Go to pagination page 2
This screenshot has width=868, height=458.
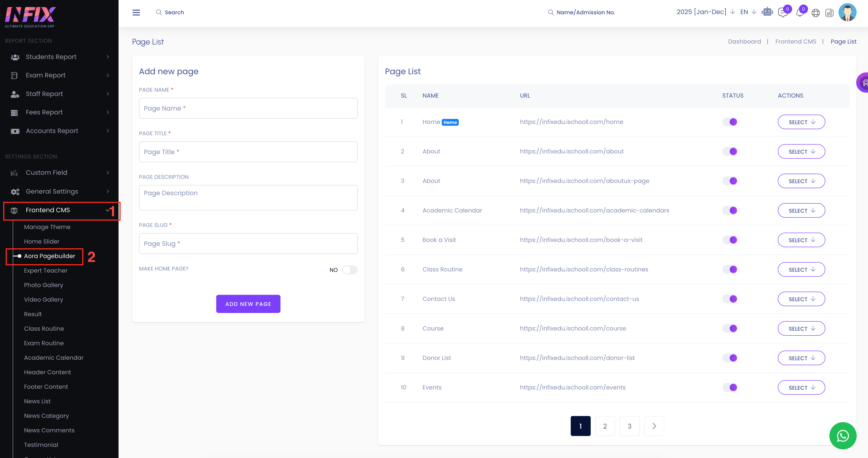pyautogui.click(x=605, y=426)
